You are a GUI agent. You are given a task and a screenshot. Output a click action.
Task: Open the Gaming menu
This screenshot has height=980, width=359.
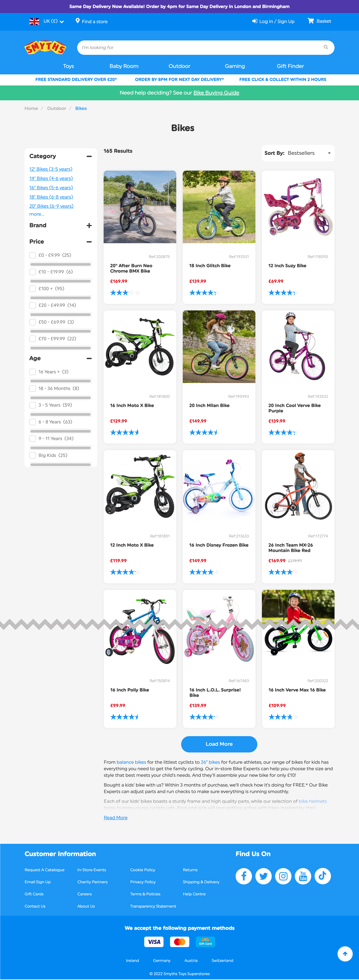tap(235, 66)
